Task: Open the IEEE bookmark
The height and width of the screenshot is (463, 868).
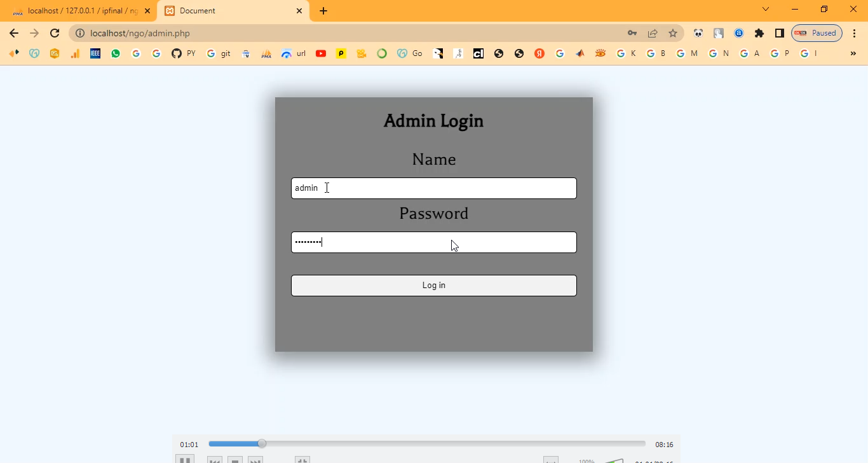Action: coord(95,54)
